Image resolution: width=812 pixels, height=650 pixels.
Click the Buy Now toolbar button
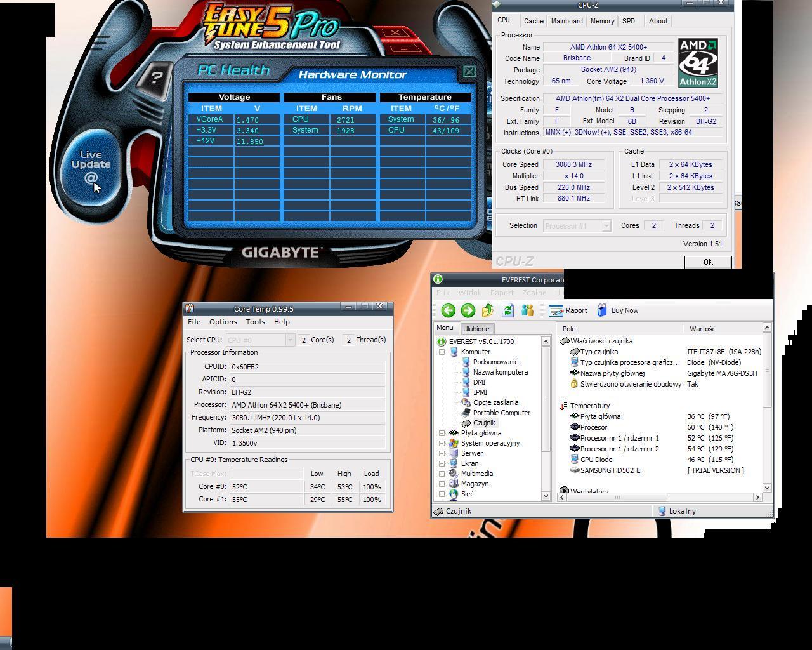click(617, 310)
